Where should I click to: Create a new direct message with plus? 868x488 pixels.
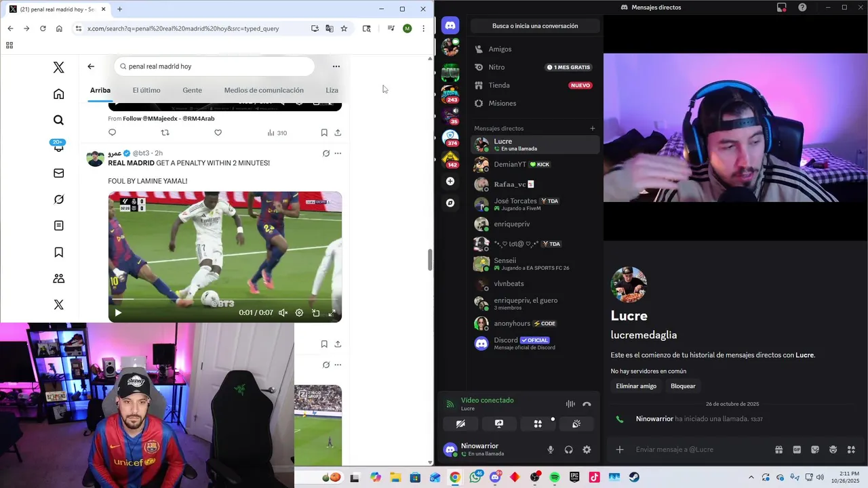coord(592,128)
